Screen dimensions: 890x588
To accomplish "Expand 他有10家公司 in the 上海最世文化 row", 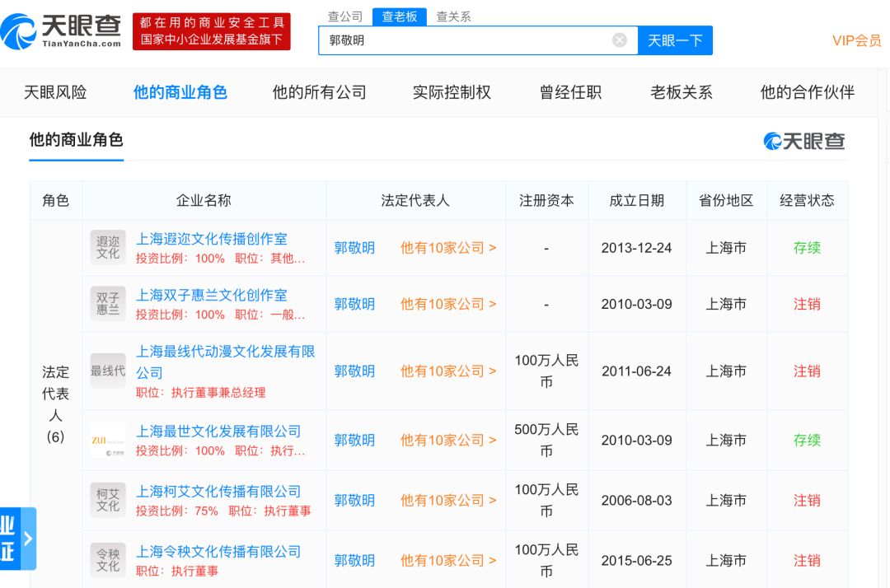I will click(x=448, y=440).
